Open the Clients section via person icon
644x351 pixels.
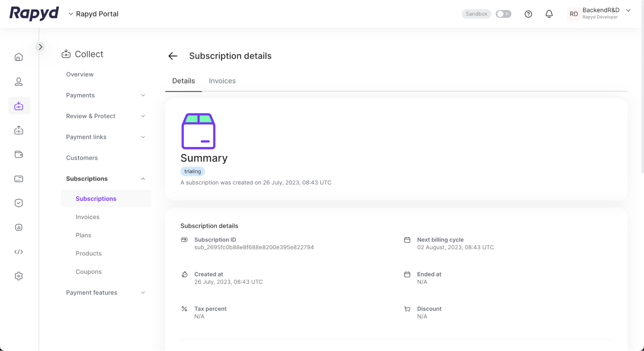point(19,81)
